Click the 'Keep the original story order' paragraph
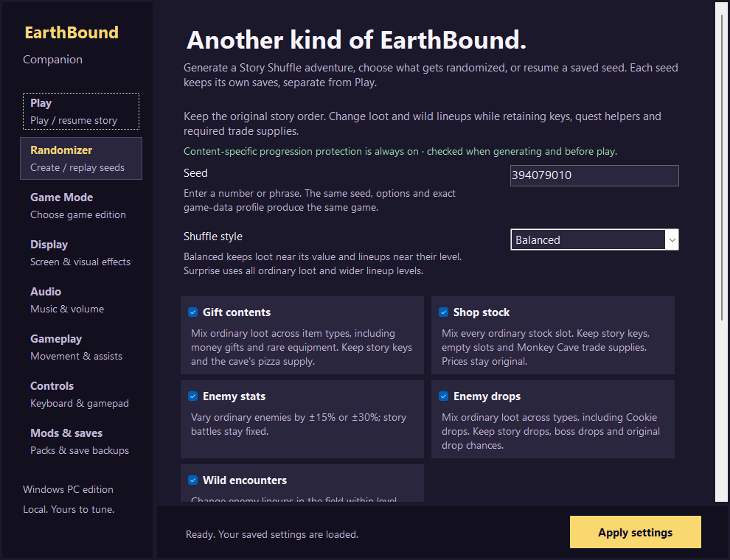The height and width of the screenshot is (560, 730). click(x=423, y=123)
